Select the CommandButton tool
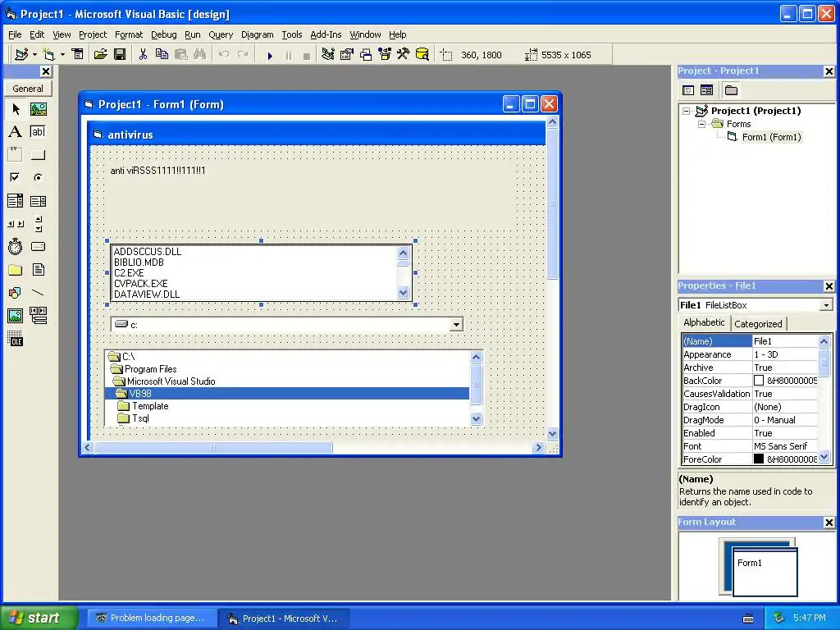The height and width of the screenshot is (630, 840). [x=38, y=155]
